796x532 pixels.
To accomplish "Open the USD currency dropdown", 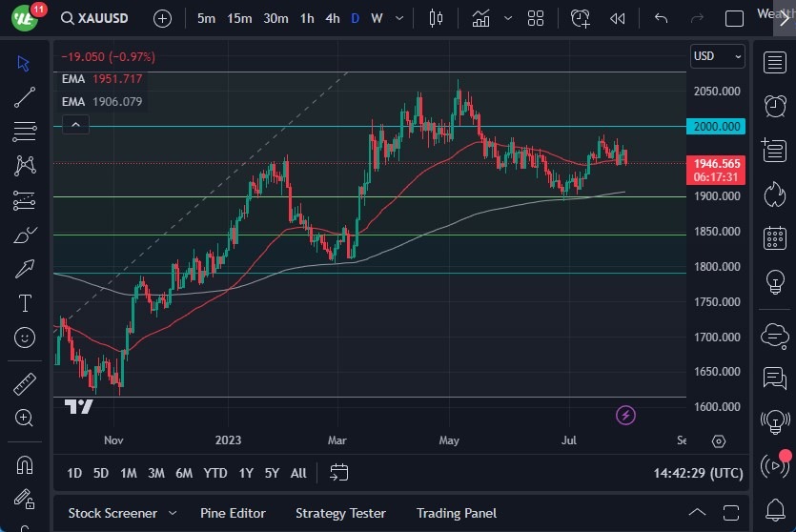I will click(x=718, y=56).
